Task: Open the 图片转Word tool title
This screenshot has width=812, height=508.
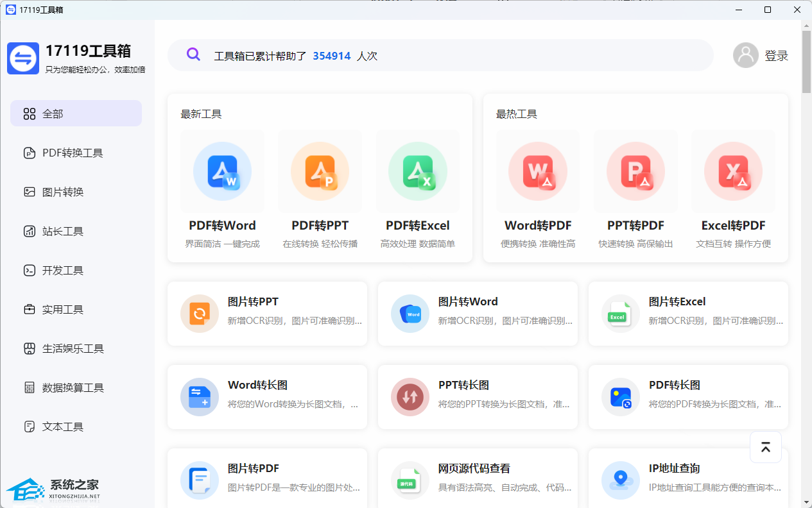Action: [468, 301]
